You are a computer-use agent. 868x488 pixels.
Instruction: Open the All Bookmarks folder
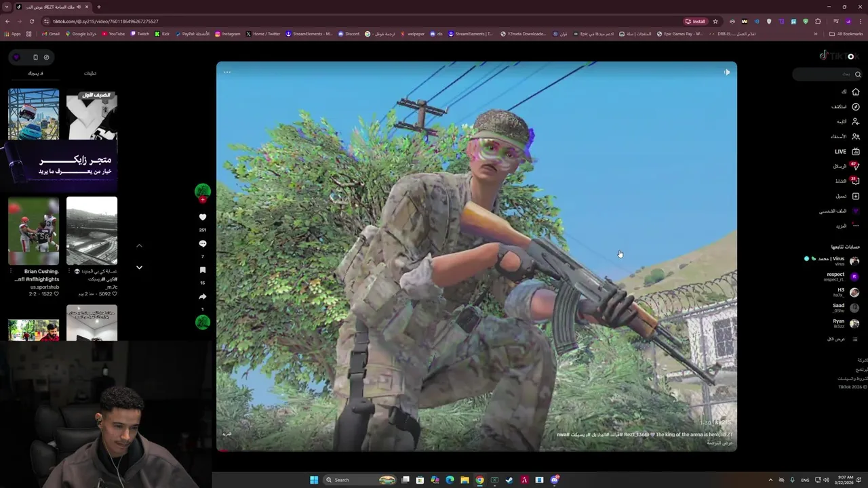[x=846, y=34]
